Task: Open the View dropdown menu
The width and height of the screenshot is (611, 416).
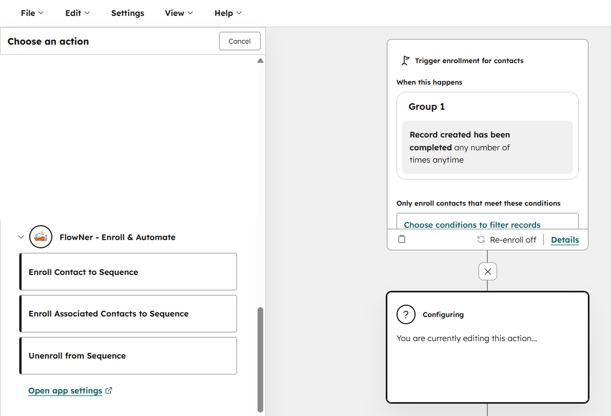Action: tap(178, 13)
